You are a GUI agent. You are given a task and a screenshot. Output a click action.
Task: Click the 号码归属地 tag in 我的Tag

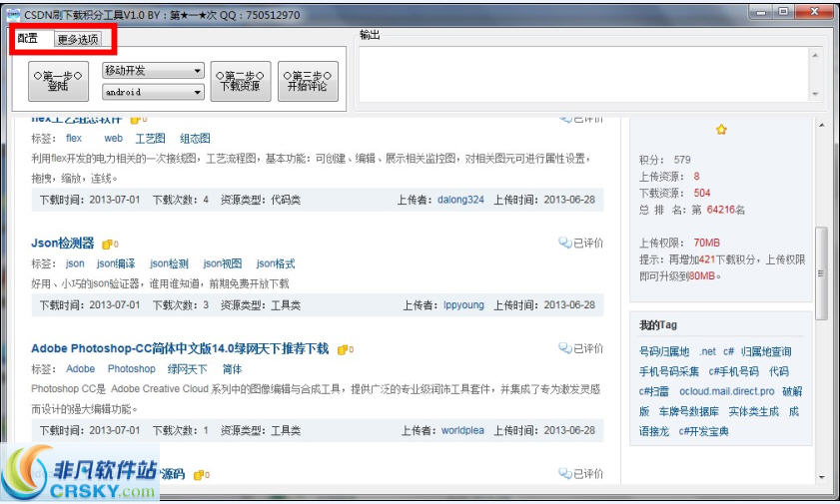(664, 351)
